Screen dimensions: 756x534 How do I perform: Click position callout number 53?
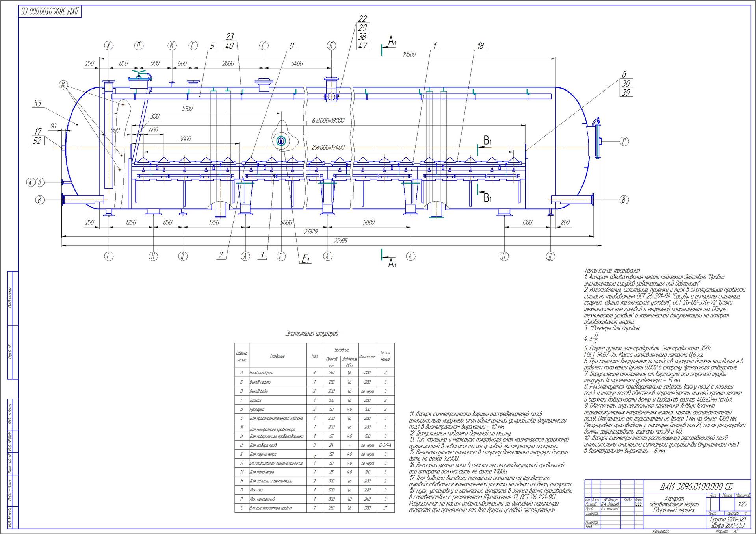(x=37, y=104)
